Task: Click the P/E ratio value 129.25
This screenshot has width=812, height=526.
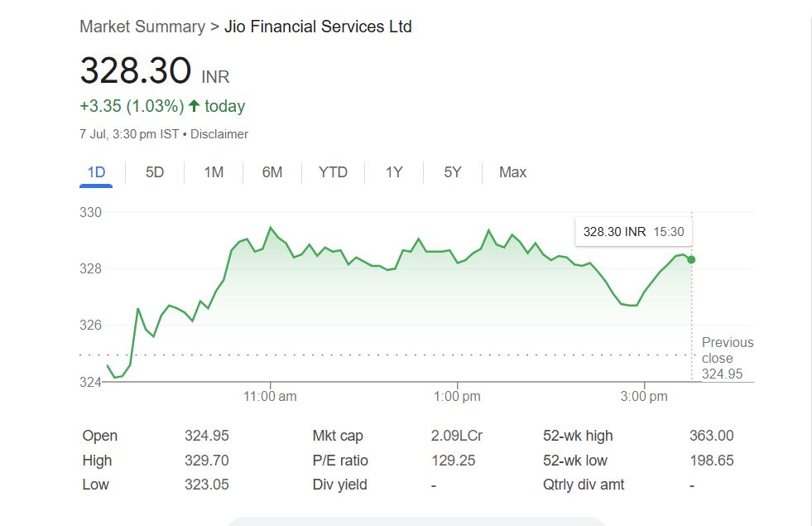Action: point(454,461)
